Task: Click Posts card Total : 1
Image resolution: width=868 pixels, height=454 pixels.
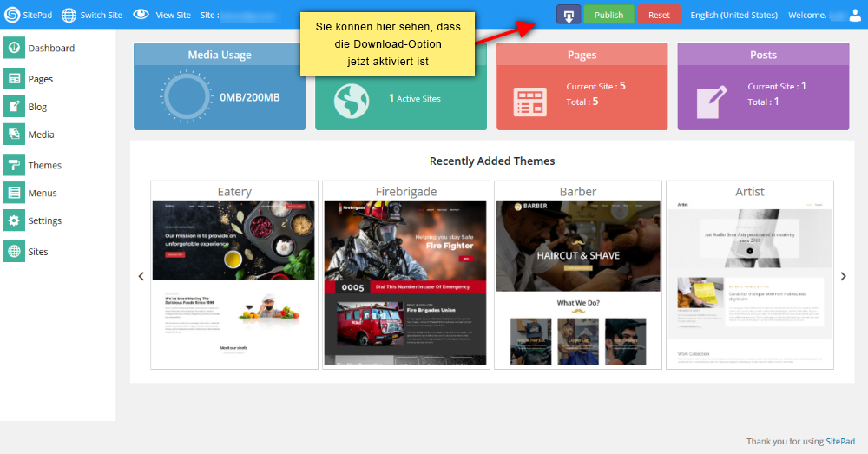Action: click(x=763, y=102)
